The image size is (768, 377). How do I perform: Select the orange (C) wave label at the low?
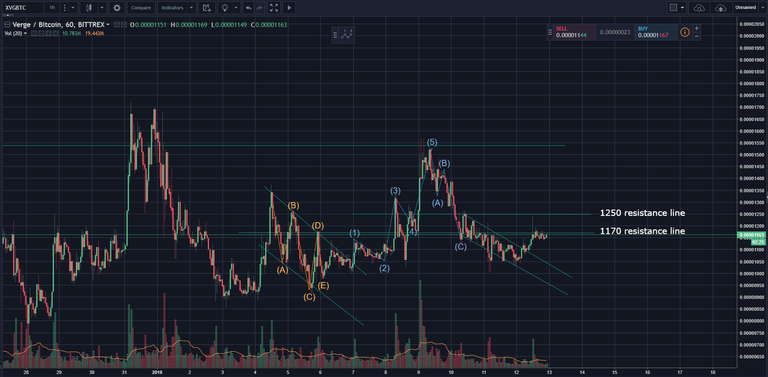click(x=309, y=297)
